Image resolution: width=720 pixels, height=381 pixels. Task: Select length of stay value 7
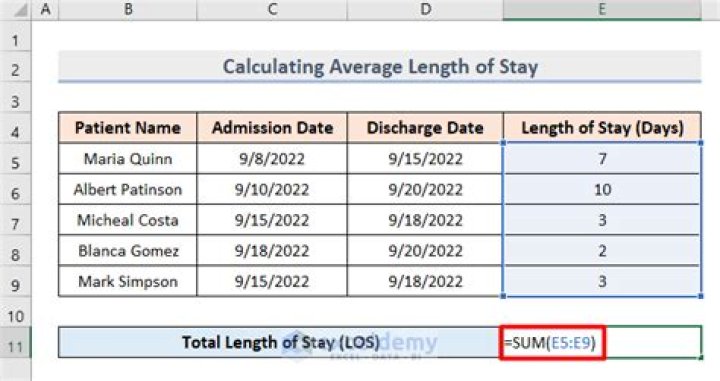tap(602, 158)
